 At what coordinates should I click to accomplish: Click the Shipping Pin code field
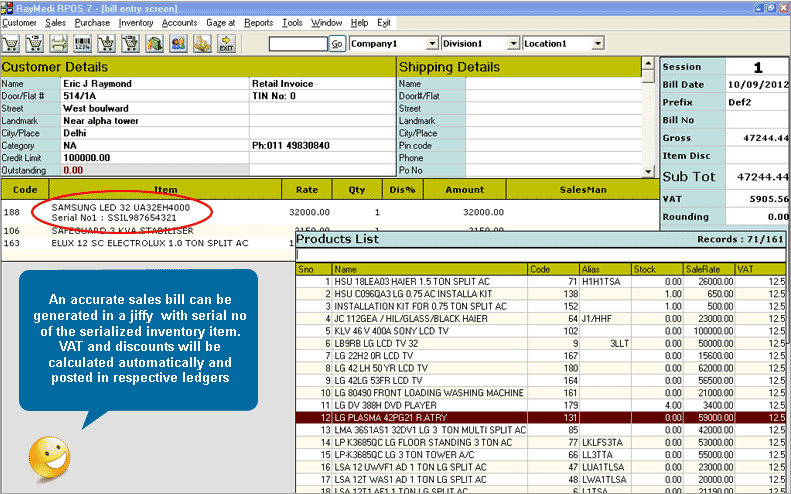[x=553, y=145]
